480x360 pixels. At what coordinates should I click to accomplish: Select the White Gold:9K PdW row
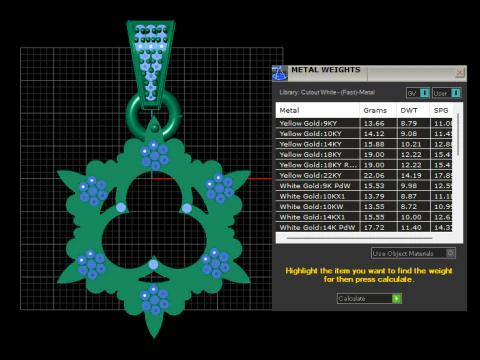364,186
